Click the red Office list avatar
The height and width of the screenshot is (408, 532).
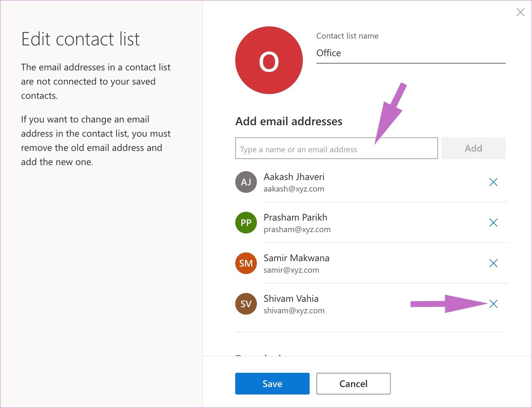click(269, 60)
